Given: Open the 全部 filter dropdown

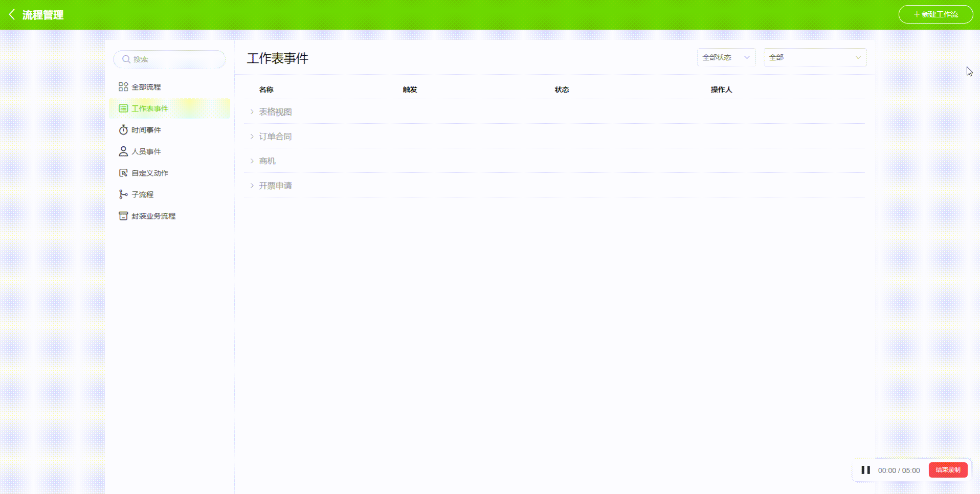Looking at the screenshot, I should click(815, 57).
